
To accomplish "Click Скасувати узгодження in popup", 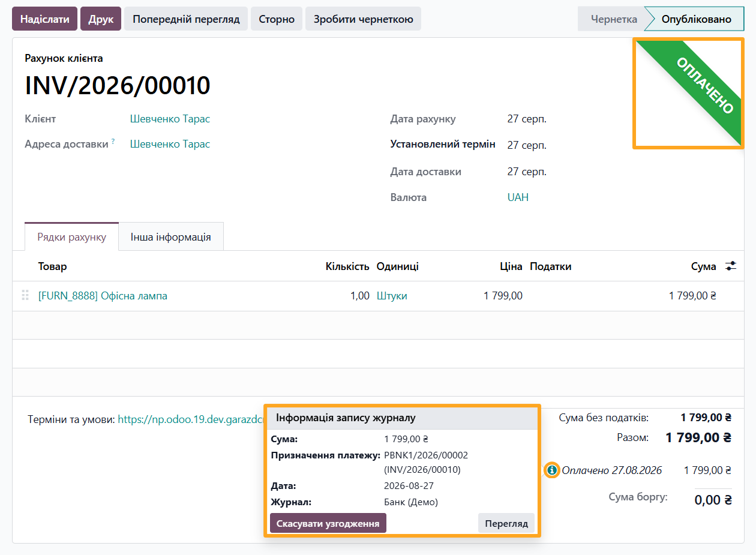I will click(x=328, y=523).
